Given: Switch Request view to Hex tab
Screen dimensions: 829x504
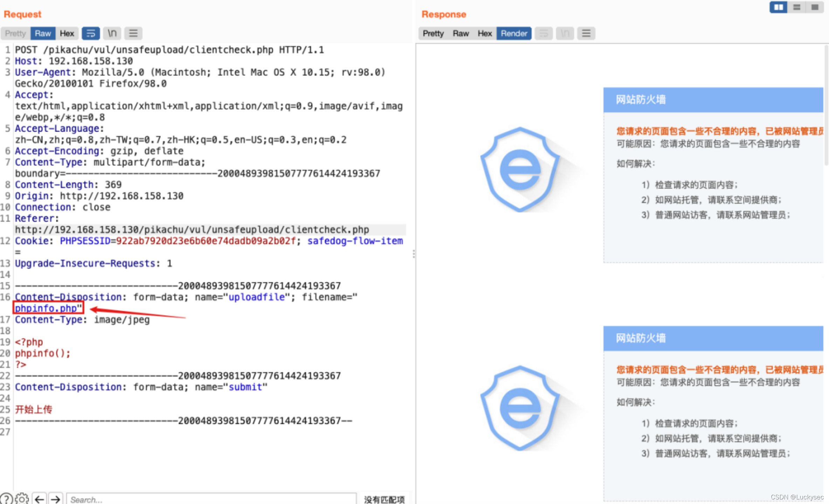Looking at the screenshot, I should [x=67, y=33].
